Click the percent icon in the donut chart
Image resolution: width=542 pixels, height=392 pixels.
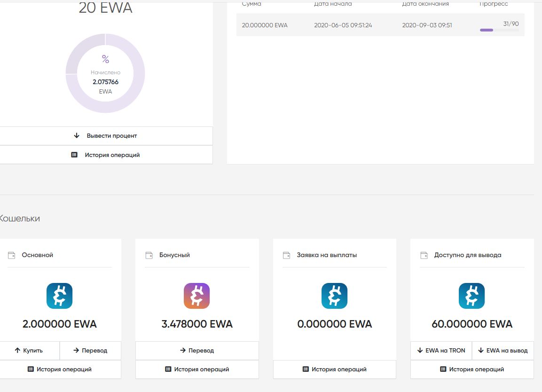[105, 59]
